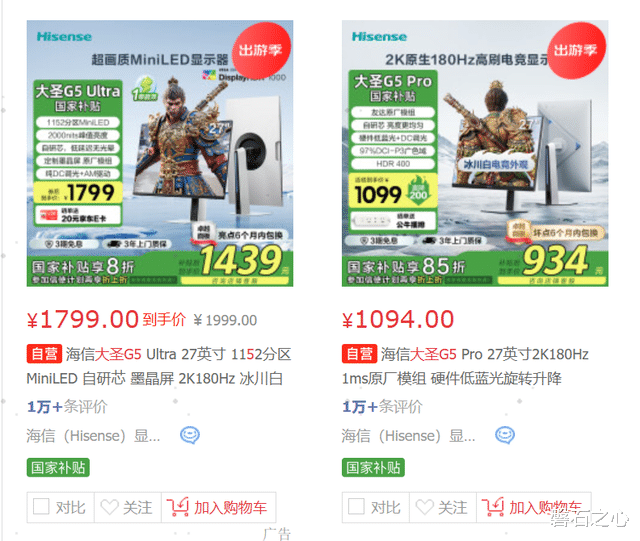Click 自营 badge on G5 Pro title
640x541 pixels.
(x=359, y=354)
